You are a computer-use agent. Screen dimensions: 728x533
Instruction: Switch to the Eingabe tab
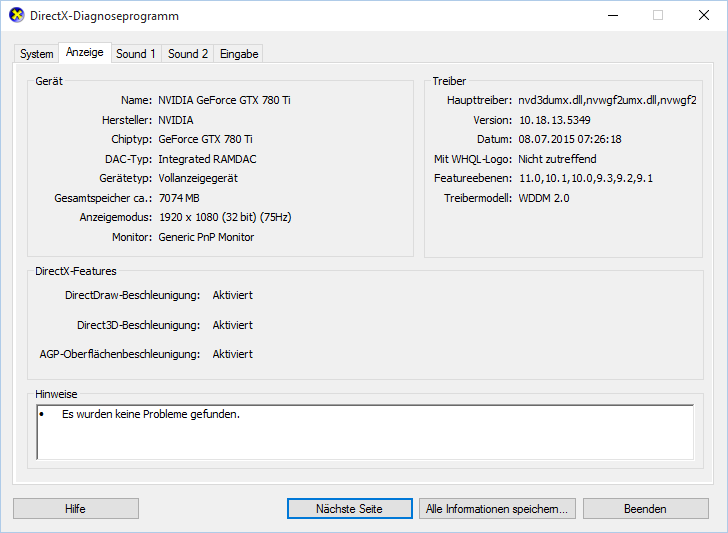[x=239, y=54]
